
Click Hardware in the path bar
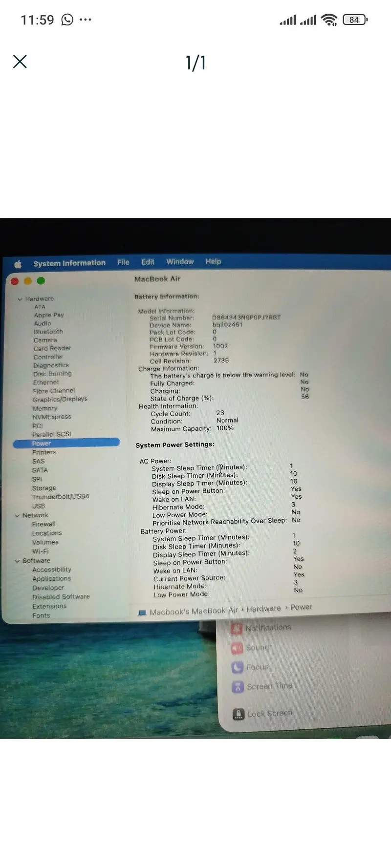click(x=263, y=609)
